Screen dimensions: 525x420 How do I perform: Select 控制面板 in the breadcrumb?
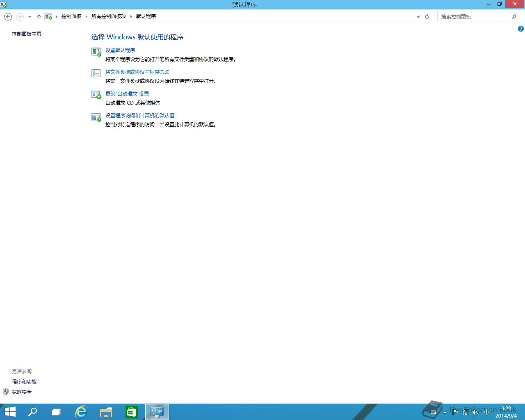[71, 16]
